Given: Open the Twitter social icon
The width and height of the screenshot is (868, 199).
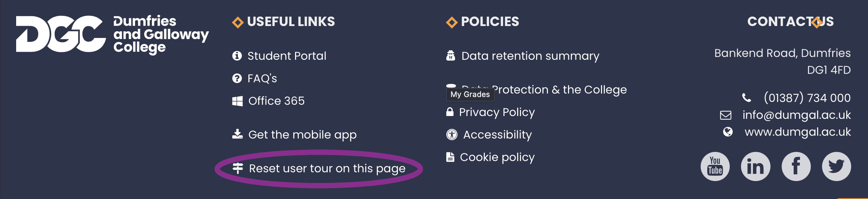Looking at the screenshot, I should pos(836,166).
